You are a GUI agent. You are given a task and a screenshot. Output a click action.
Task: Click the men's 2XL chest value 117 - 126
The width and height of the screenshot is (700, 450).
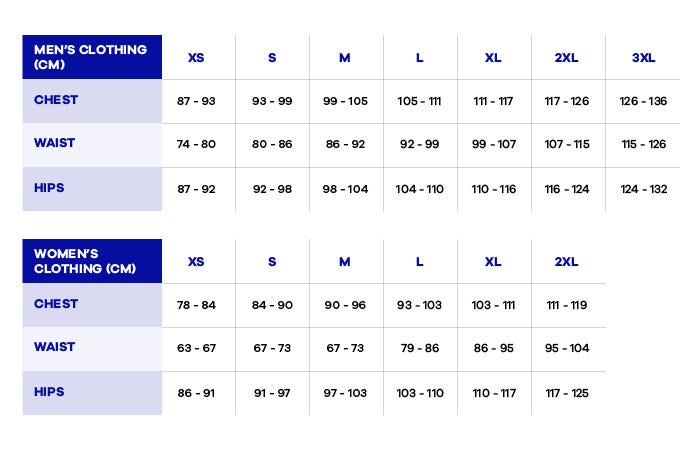[567, 101]
